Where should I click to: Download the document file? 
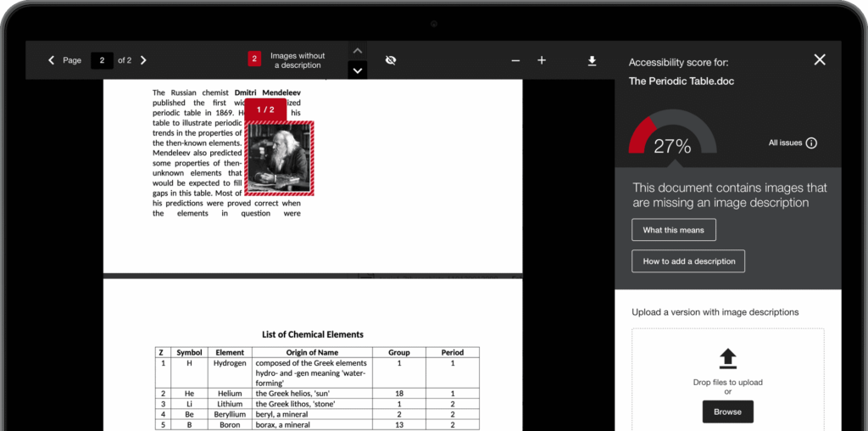(x=592, y=61)
